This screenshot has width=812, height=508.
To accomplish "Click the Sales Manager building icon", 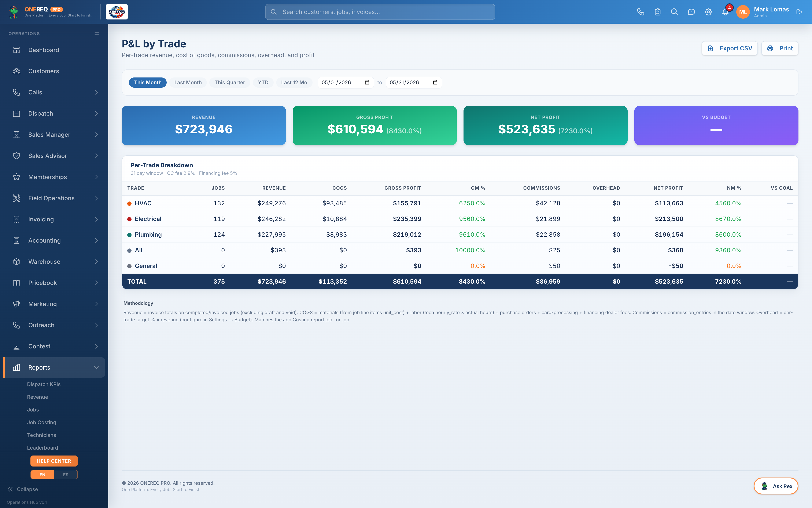I will [x=16, y=135].
